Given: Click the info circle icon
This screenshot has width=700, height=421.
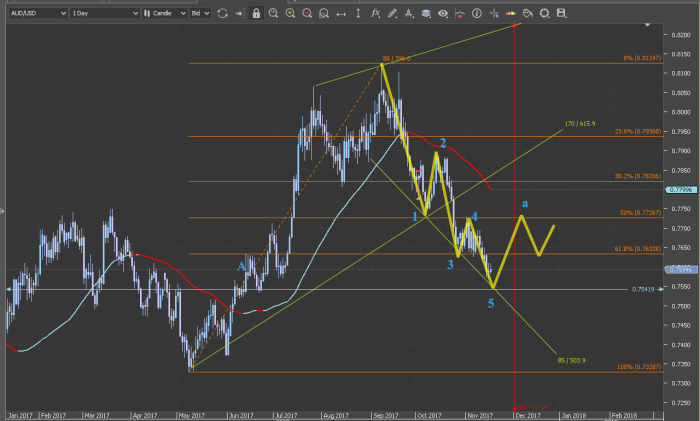Looking at the screenshot, I should click(477, 14).
